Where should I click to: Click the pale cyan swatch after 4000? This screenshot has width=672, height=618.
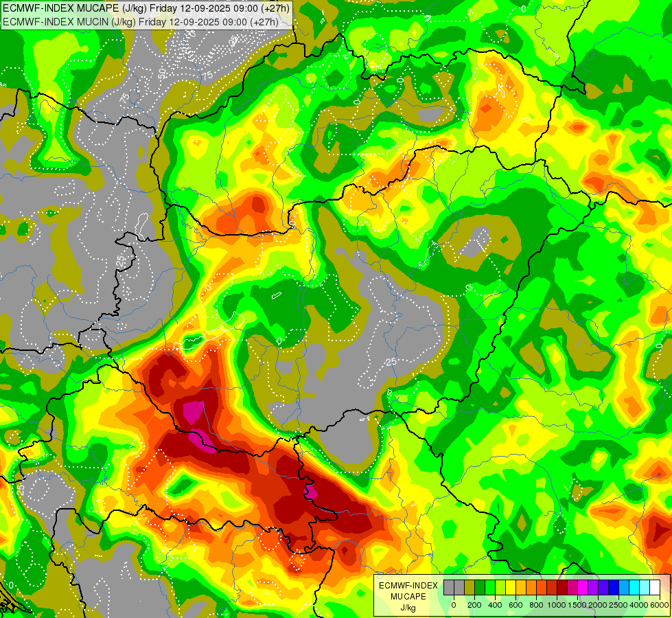[645, 587]
